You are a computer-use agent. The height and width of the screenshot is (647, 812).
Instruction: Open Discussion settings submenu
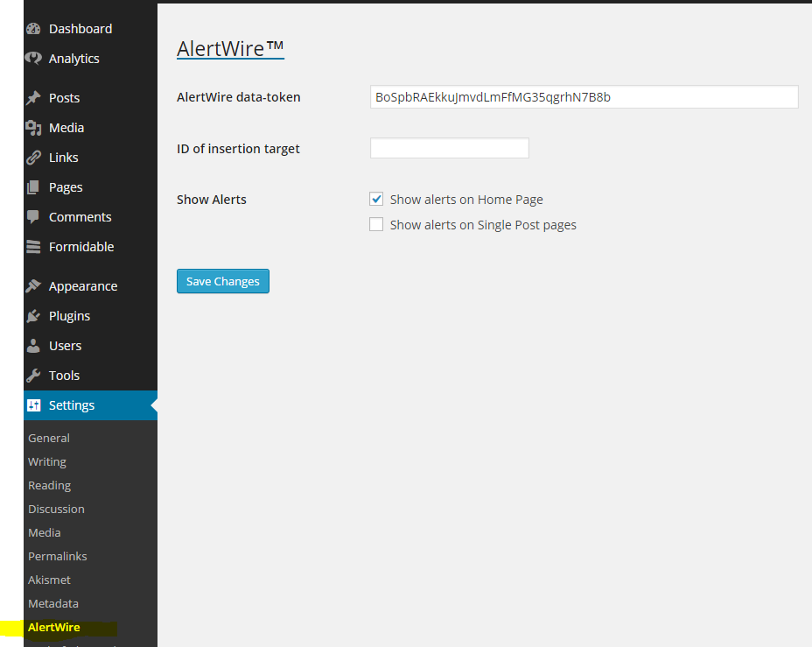[57, 510]
